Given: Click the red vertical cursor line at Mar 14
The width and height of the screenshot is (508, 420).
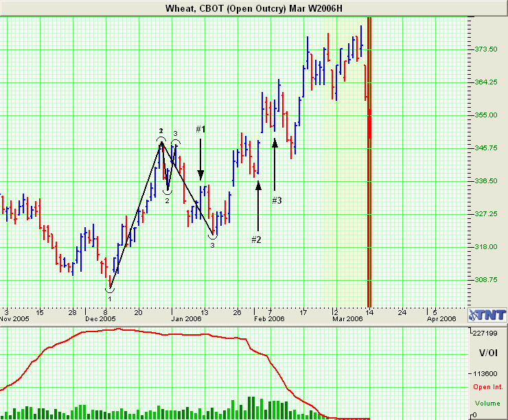Looking at the screenshot, I should click(369, 162).
